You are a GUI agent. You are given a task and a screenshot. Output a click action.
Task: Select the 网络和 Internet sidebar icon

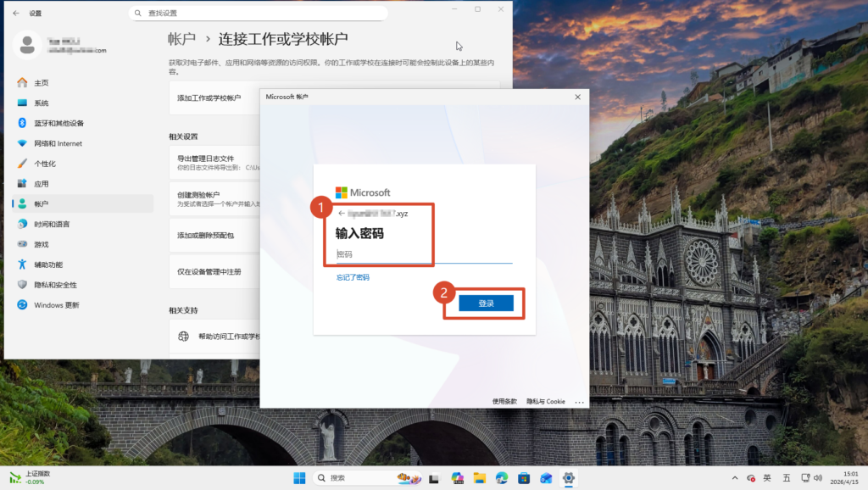23,143
